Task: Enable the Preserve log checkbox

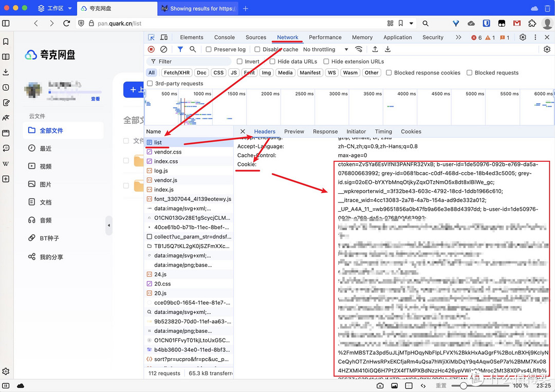Action: (x=209, y=49)
